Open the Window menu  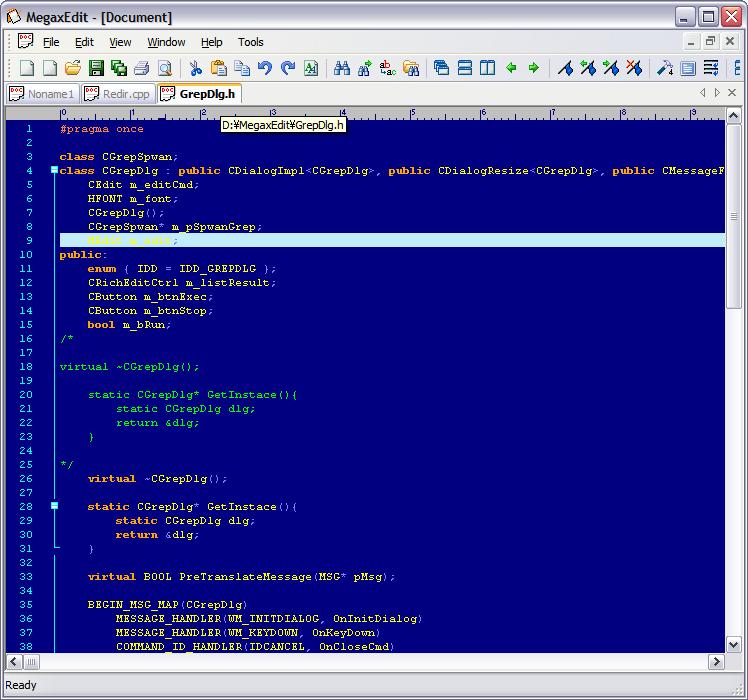(x=166, y=42)
